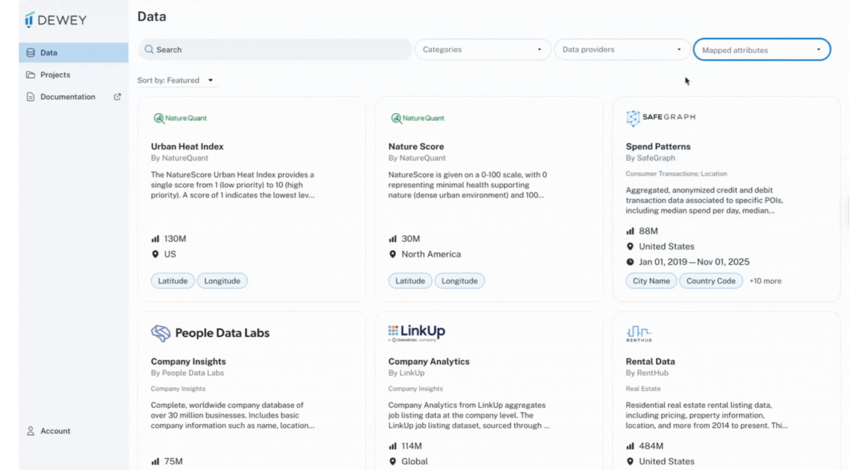This screenshot has width=868, height=470.
Task: Open the Mapped attributes dropdown
Action: pyautogui.click(x=762, y=50)
